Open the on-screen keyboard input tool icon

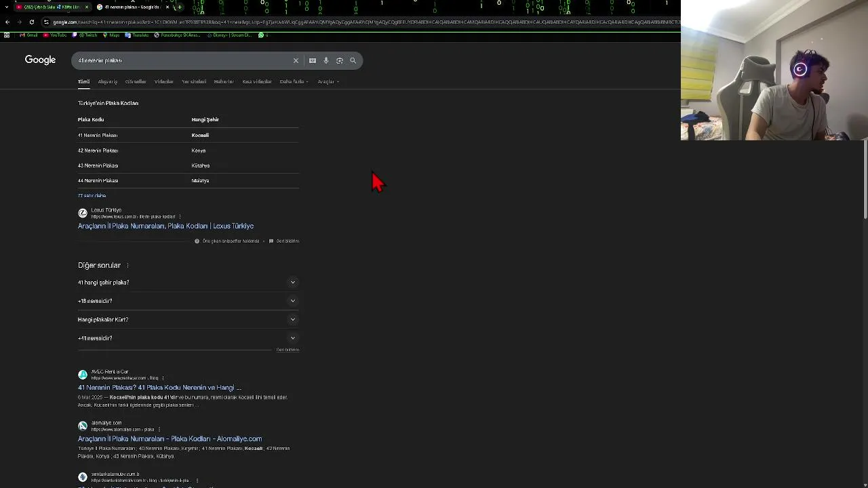click(313, 60)
